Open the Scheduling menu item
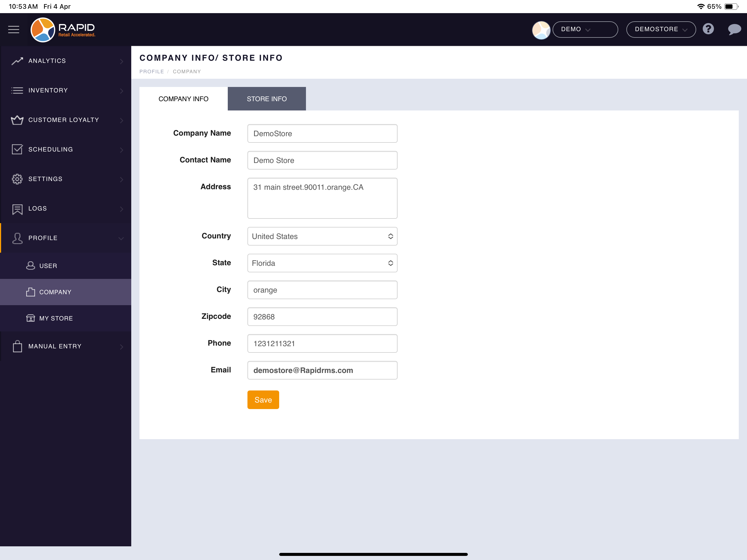The width and height of the screenshot is (747, 560). click(66, 149)
